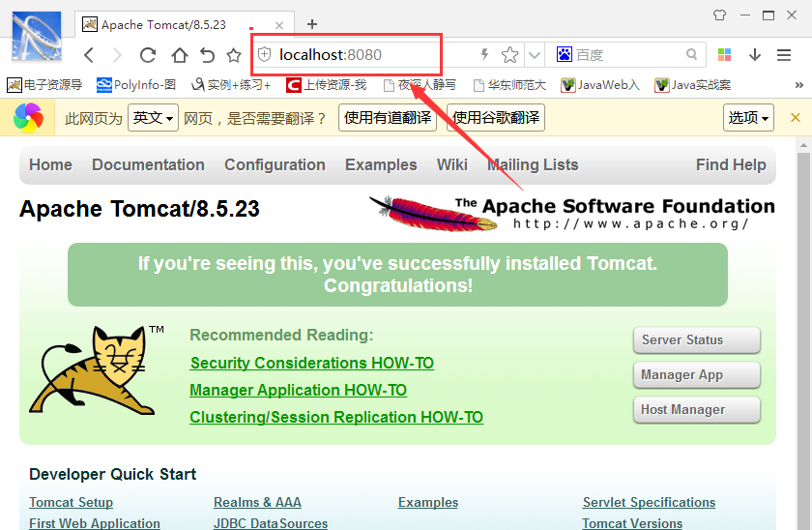Open Security Considerations HOW-TO link
This screenshot has width=812, height=530.
click(x=311, y=364)
